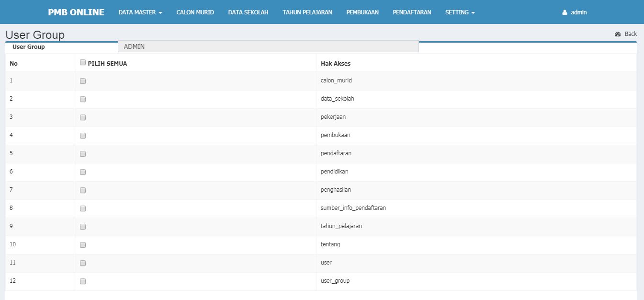Go to the DATA SEKOLAH page
This screenshot has width=644, height=300.
tap(248, 12)
